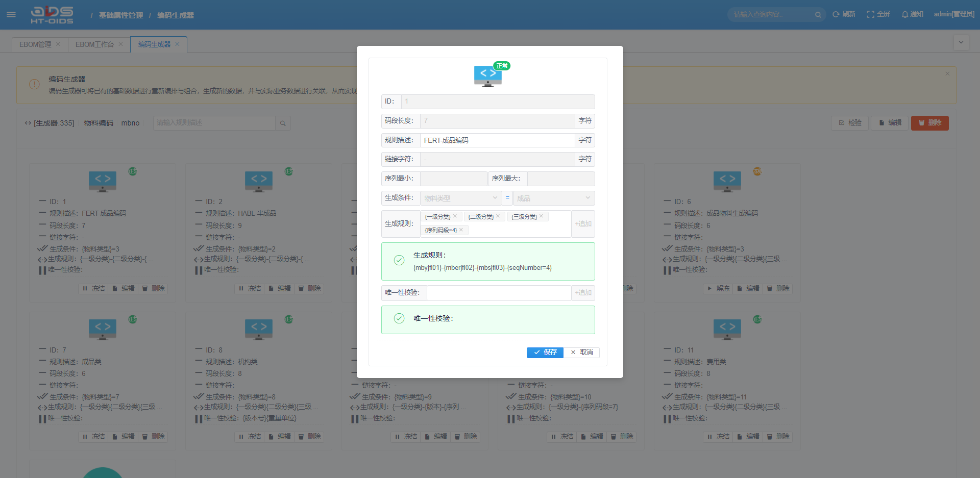
Task: Freeze the ID 2 rule card
Action: point(250,289)
